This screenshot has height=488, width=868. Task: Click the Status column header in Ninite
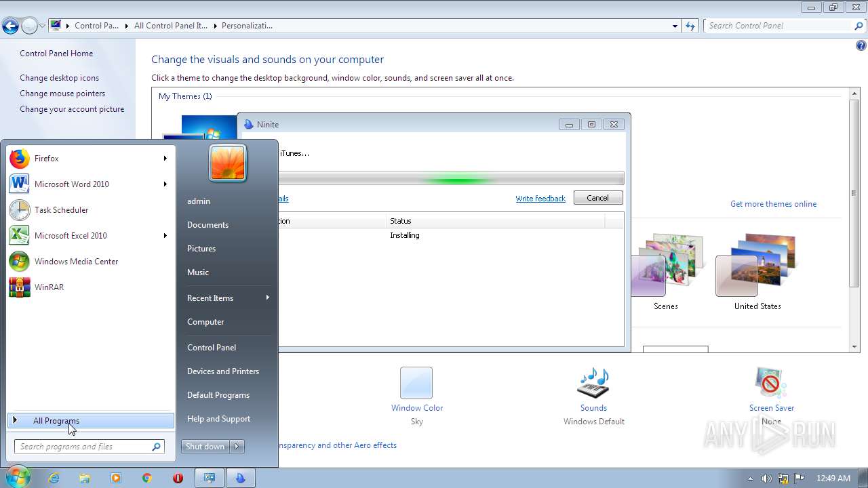495,221
